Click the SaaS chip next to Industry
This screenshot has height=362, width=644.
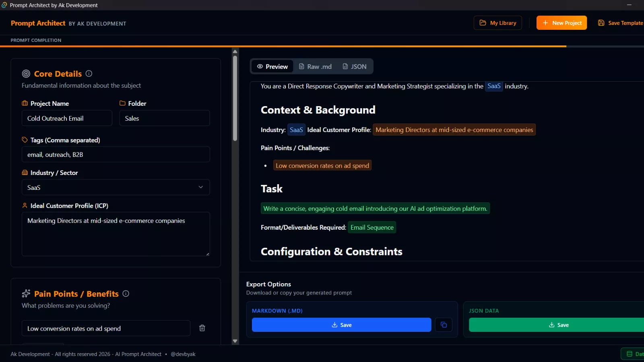point(296,130)
